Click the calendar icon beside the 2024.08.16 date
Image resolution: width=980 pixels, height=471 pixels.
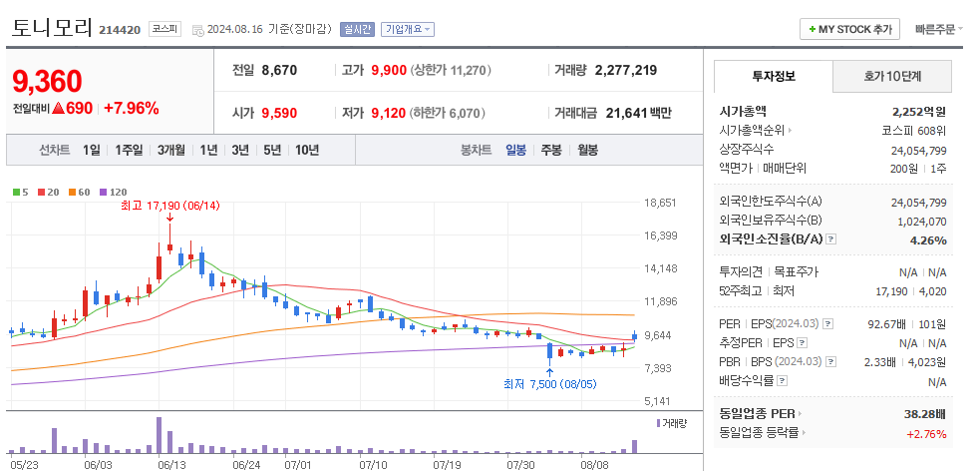point(197,30)
